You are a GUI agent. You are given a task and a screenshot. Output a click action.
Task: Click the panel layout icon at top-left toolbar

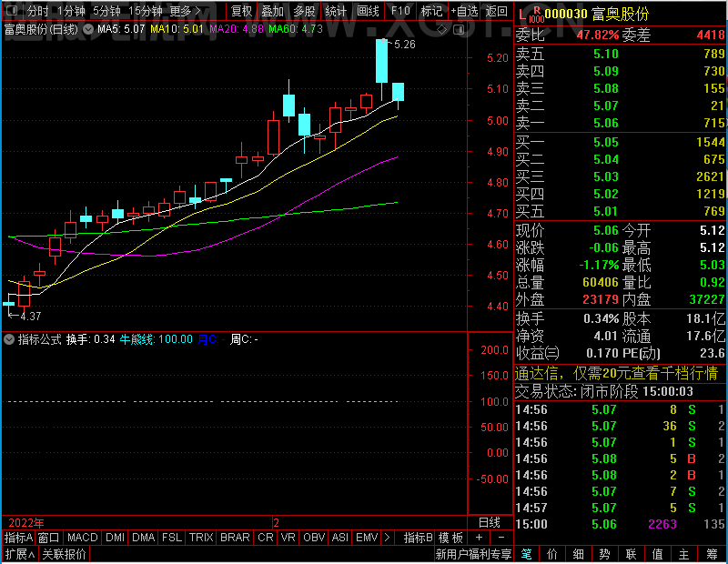(12, 11)
